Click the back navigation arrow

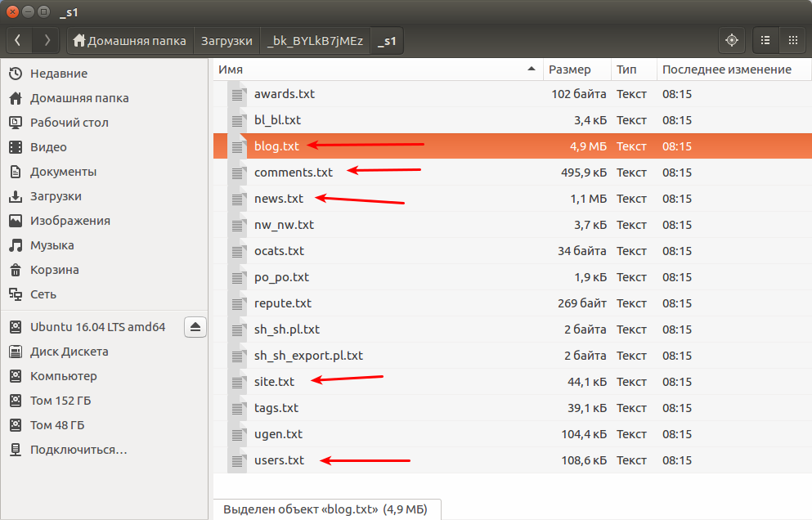click(19, 40)
